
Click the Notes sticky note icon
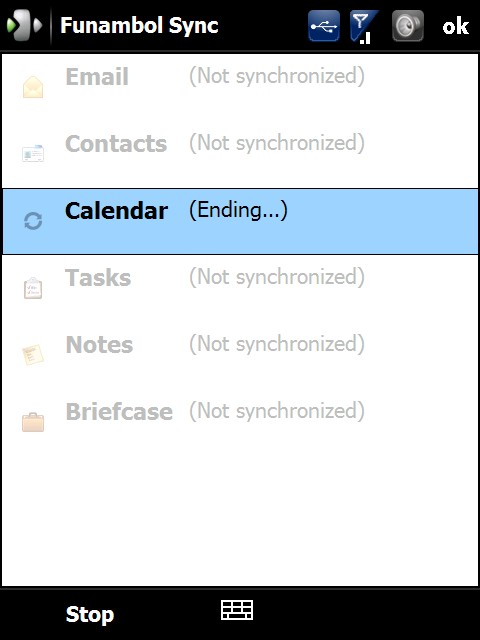(x=33, y=354)
